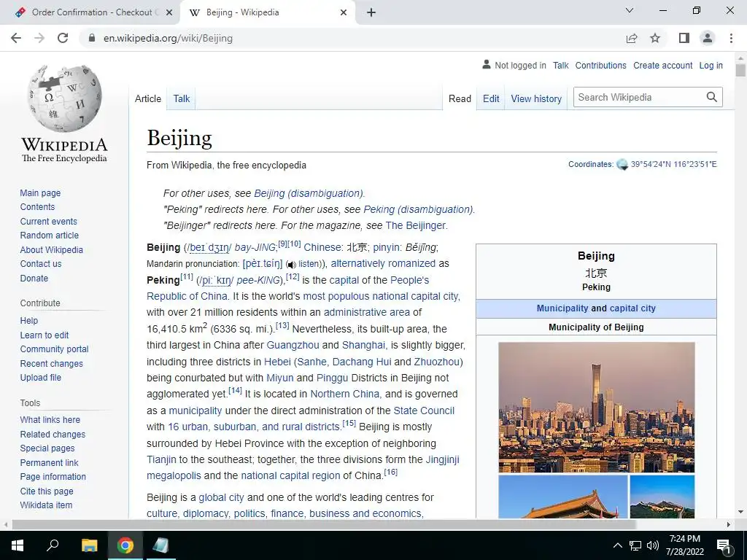
Task: Share this page via the share icon
Action: tap(632, 38)
